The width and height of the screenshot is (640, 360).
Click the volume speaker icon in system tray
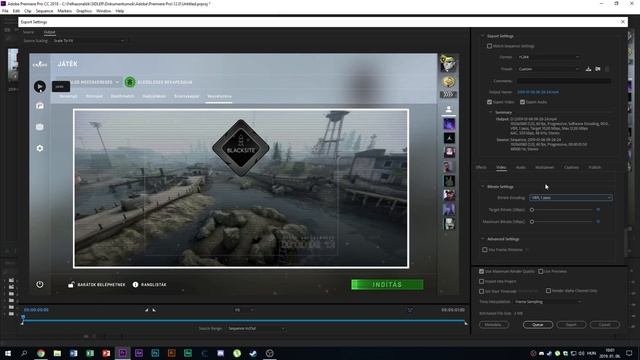pyautogui.click(x=581, y=353)
